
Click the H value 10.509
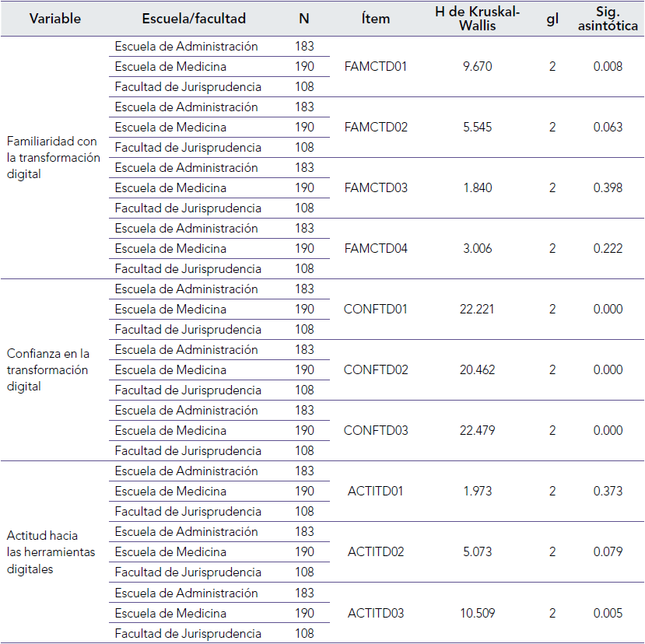(477, 613)
